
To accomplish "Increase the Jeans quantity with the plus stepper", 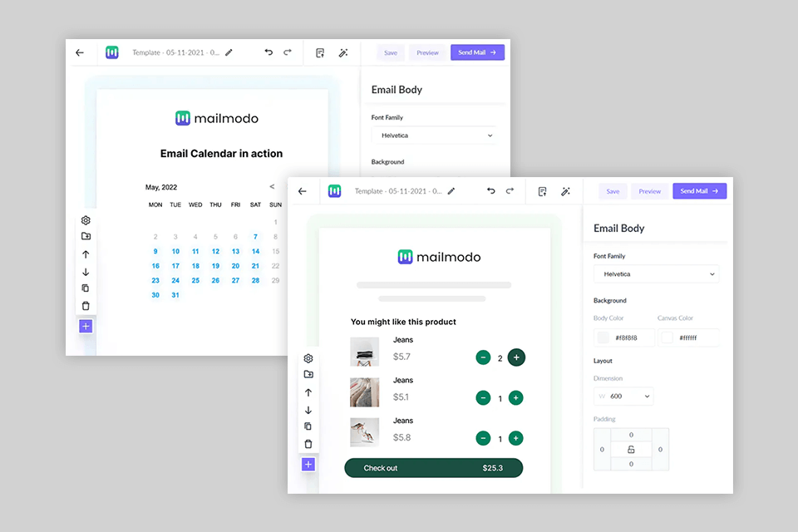I will 515,357.
